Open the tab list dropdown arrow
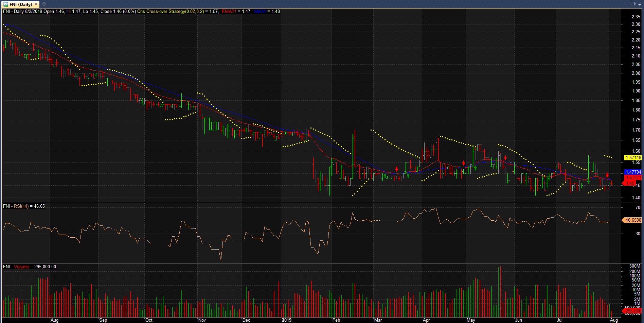The image size is (644, 323). pyautogui.click(x=639, y=4)
